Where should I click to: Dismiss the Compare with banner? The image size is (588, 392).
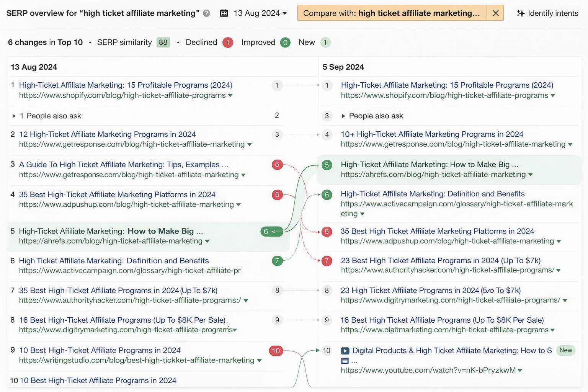click(496, 13)
